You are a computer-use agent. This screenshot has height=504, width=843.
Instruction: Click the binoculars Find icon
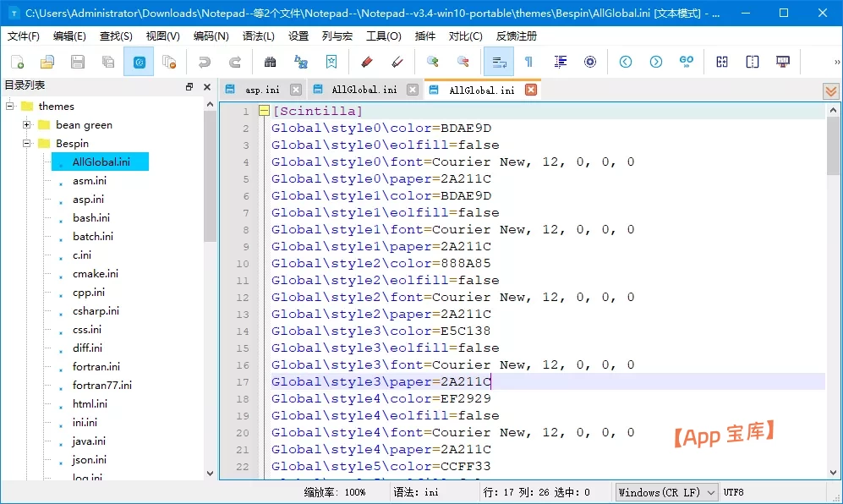(270, 62)
